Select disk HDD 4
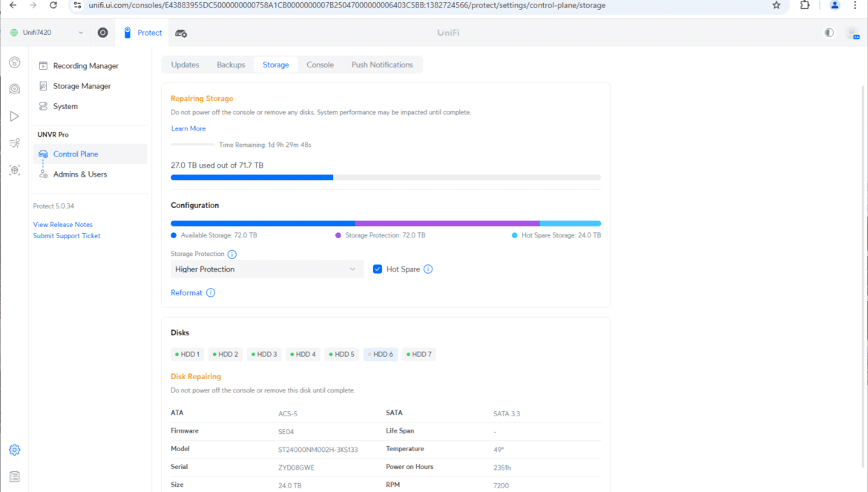The image size is (868, 492). [303, 354]
